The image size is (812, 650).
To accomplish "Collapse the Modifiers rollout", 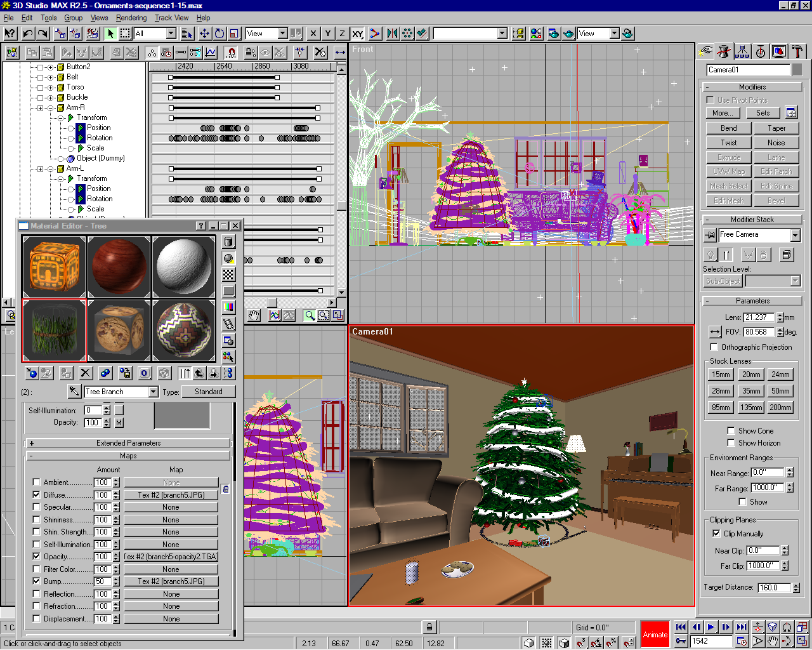I will click(x=752, y=87).
